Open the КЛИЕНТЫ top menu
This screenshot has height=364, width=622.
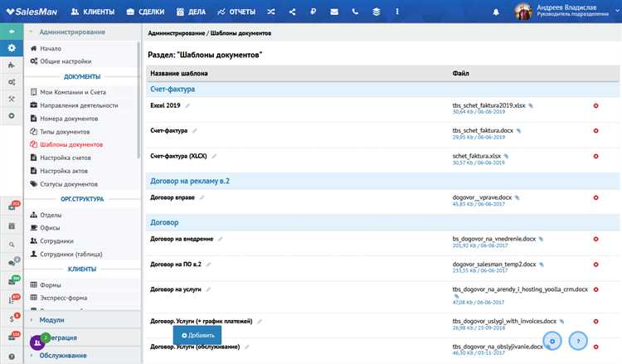click(x=93, y=12)
